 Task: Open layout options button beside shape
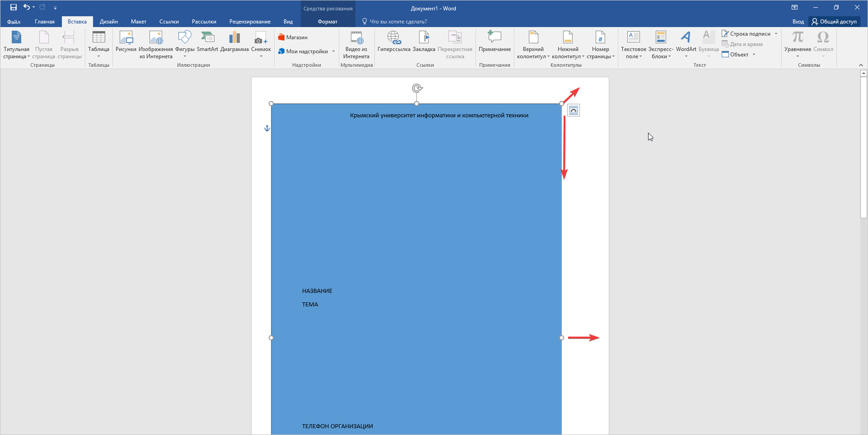tap(573, 110)
